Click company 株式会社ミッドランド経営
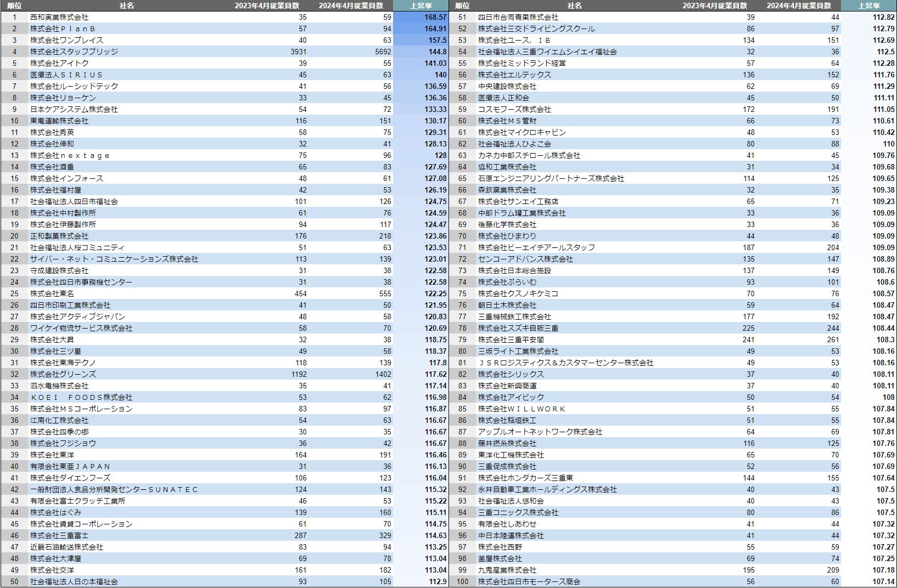The width and height of the screenshot is (897, 588). (522, 63)
